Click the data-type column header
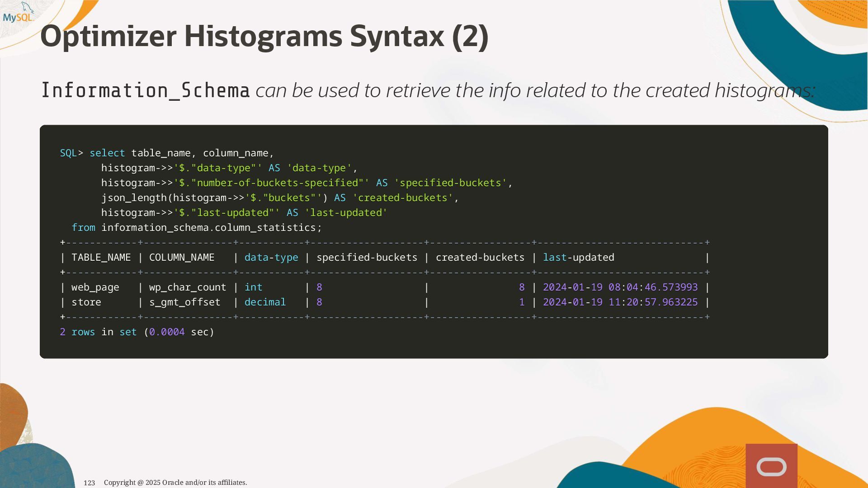Image resolution: width=868 pixels, height=488 pixels. click(x=271, y=258)
